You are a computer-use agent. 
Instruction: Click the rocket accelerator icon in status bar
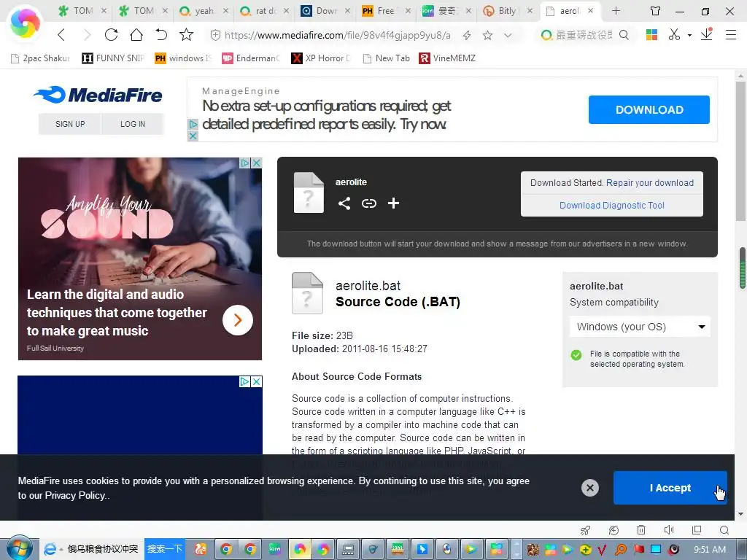[585, 530]
